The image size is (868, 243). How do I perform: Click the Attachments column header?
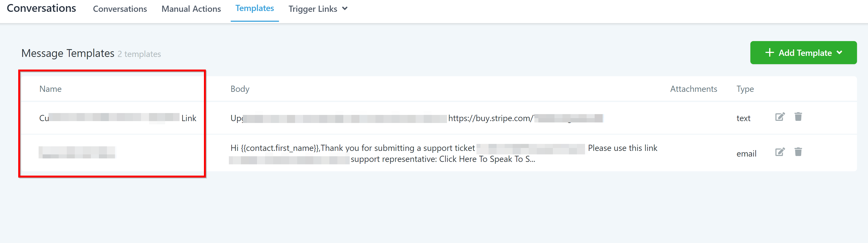pos(694,89)
